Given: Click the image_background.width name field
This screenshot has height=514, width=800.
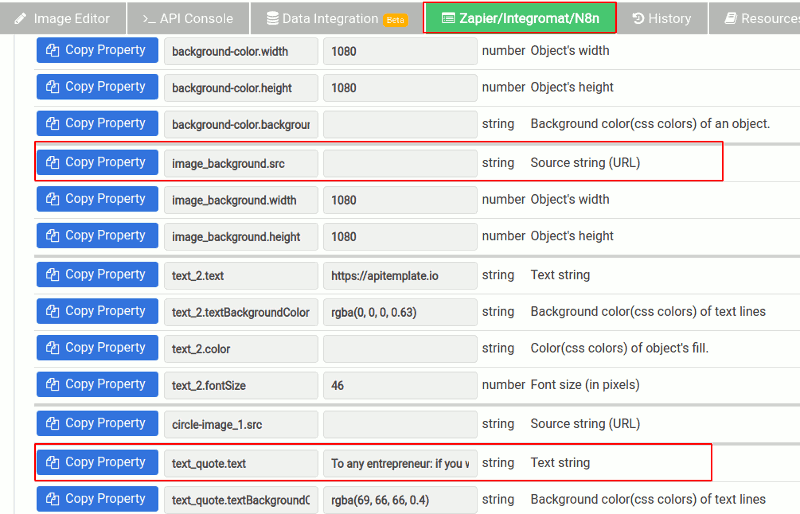Looking at the screenshot, I should [x=241, y=200].
